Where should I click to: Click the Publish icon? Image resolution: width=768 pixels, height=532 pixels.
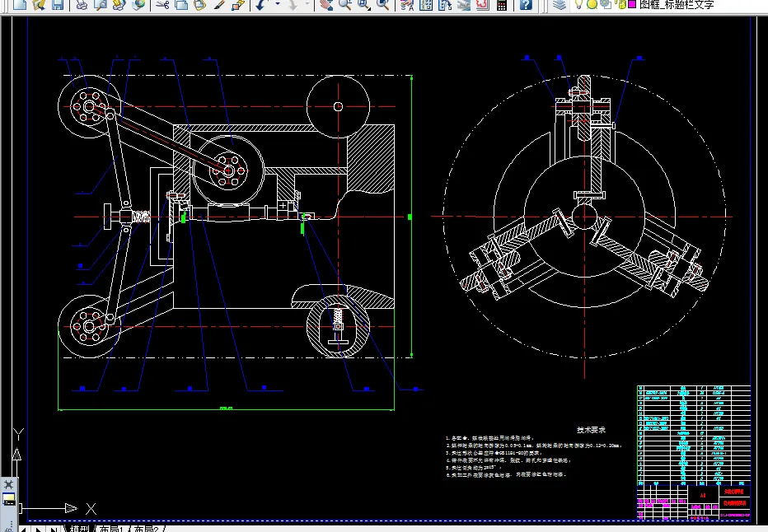(119, 4)
